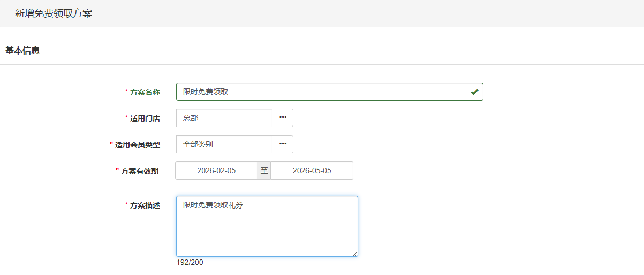The width and height of the screenshot is (644, 275).
Task: Click the 适用门店 field label
Action: (x=145, y=118)
